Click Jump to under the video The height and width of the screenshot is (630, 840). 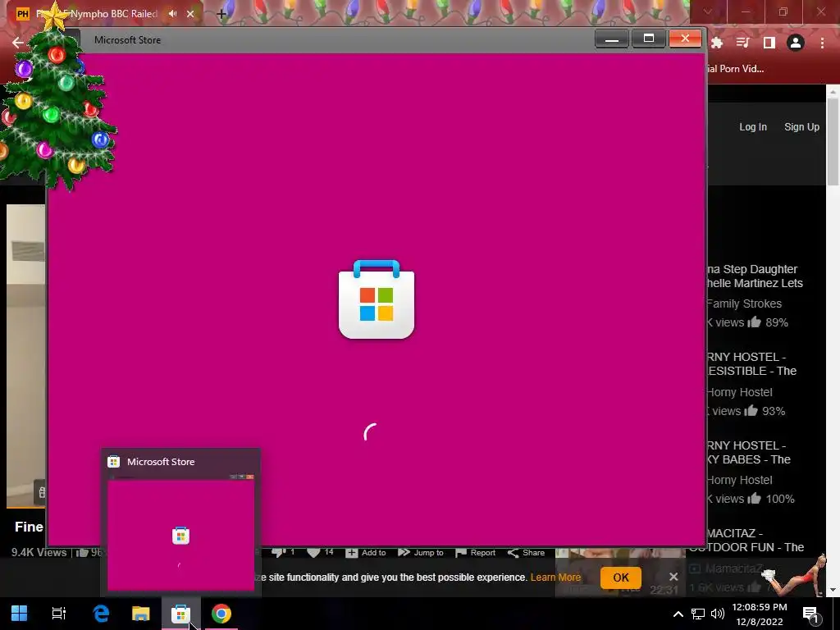(x=421, y=553)
